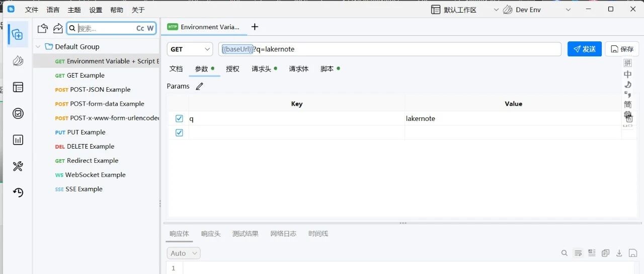Click the first share arrow icon beside the search box
644x274 pixels.
[43, 28]
